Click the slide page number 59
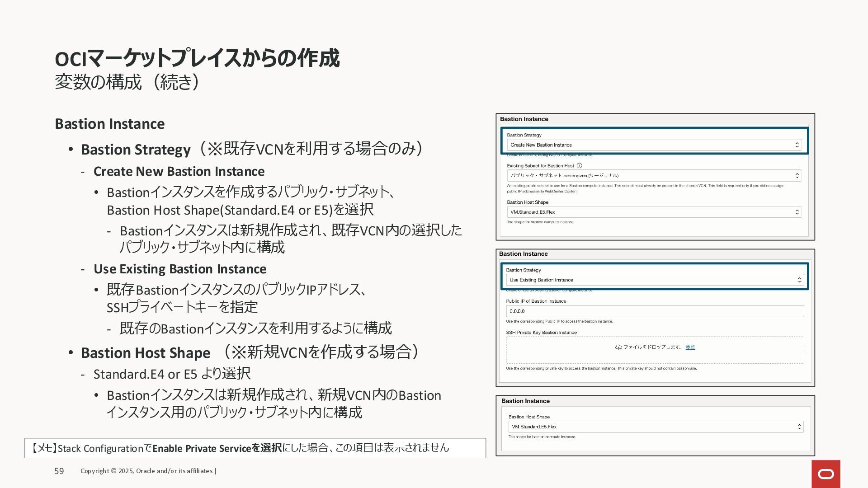 click(59, 471)
